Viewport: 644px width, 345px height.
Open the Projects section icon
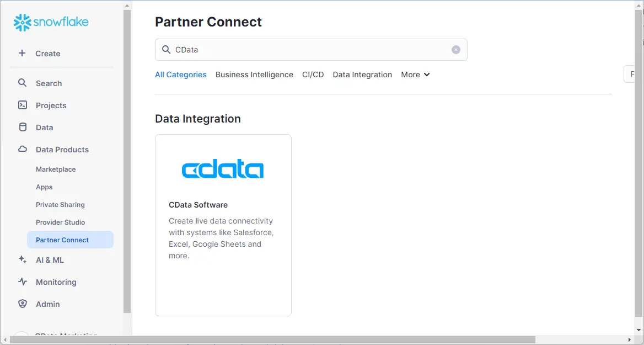click(x=23, y=105)
